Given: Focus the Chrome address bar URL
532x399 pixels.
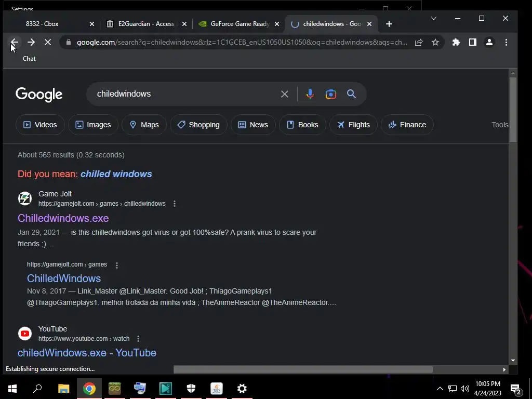Looking at the screenshot, I should [242, 42].
